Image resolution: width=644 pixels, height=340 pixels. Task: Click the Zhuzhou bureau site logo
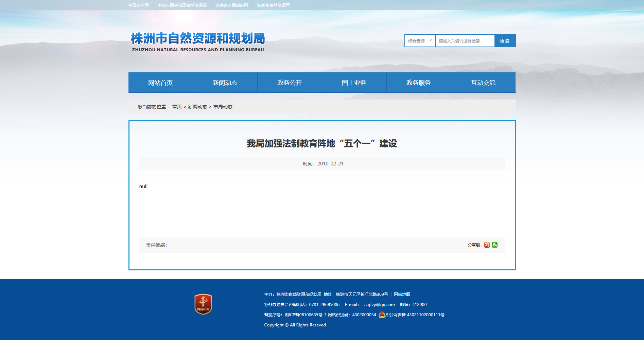click(198, 42)
